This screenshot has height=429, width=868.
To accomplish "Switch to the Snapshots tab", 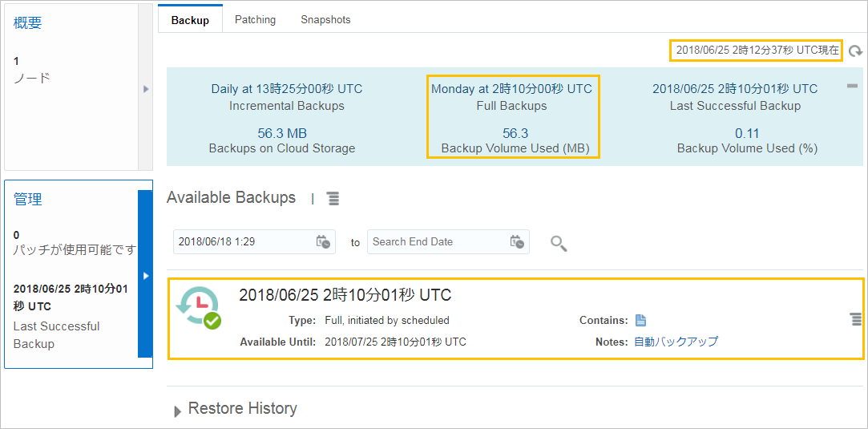I will point(325,20).
